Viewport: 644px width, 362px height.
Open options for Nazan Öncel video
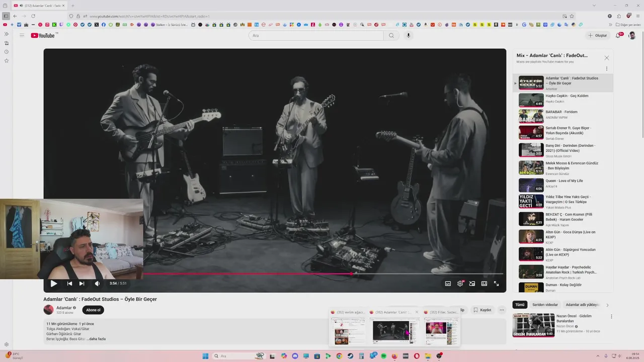(x=611, y=317)
